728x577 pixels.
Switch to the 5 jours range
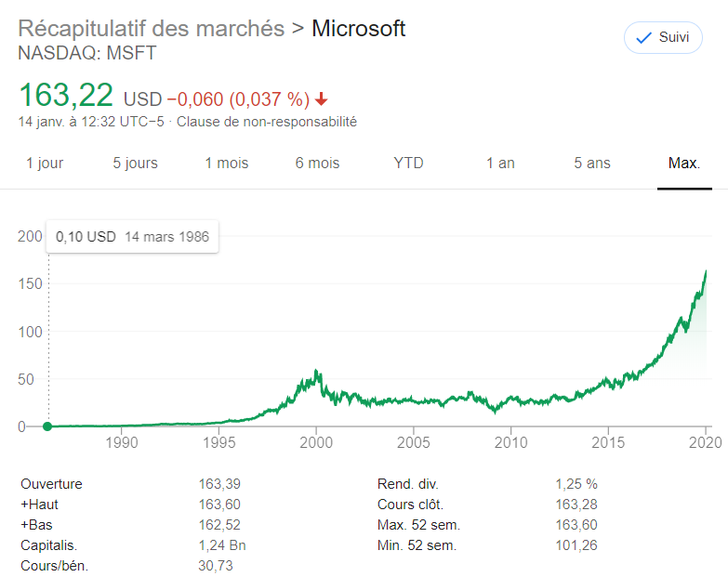click(136, 164)
